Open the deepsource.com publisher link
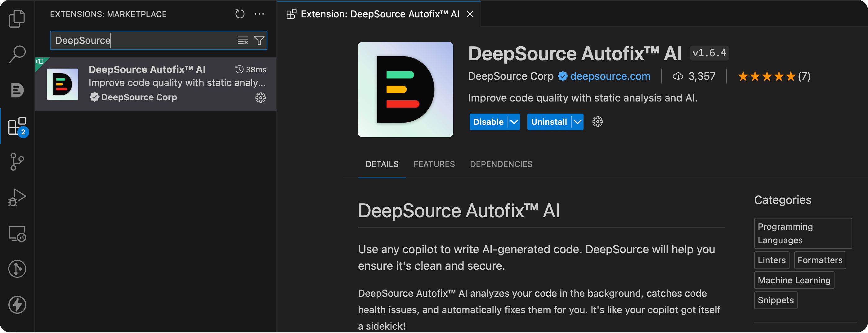 [610, 76]
